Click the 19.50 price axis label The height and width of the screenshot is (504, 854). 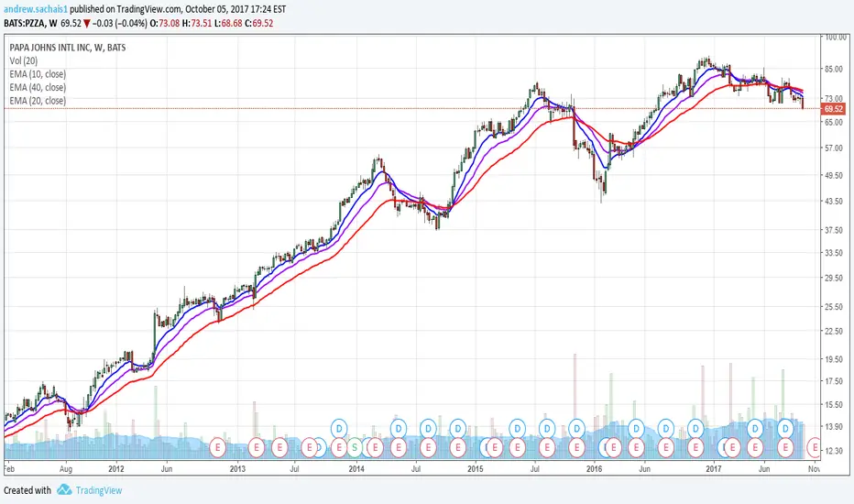[834, 359]
